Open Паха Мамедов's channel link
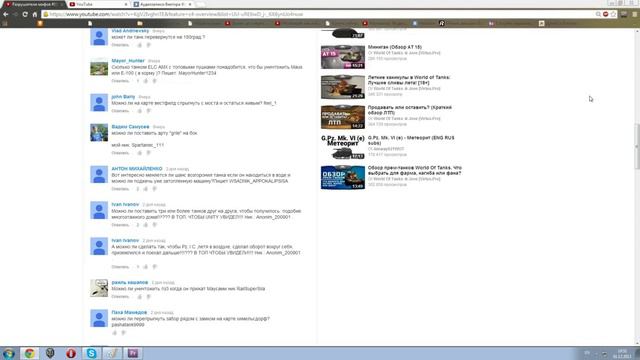 (x=129, y=312)
